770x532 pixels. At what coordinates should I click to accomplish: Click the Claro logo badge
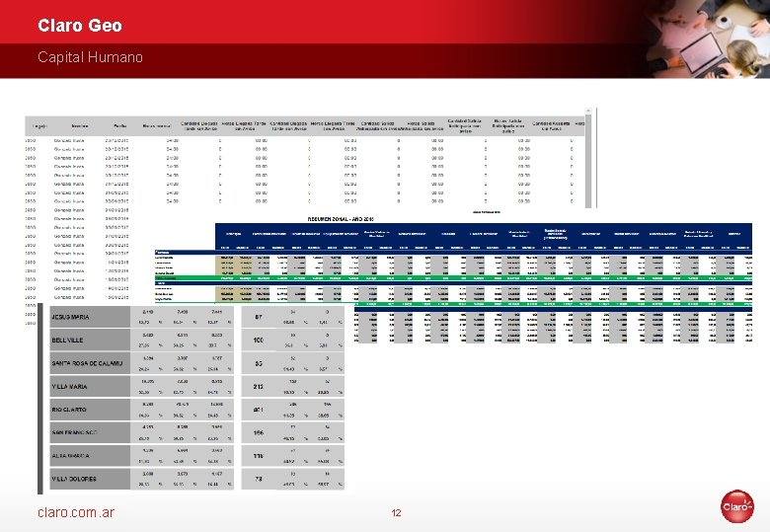coord(736,506)
